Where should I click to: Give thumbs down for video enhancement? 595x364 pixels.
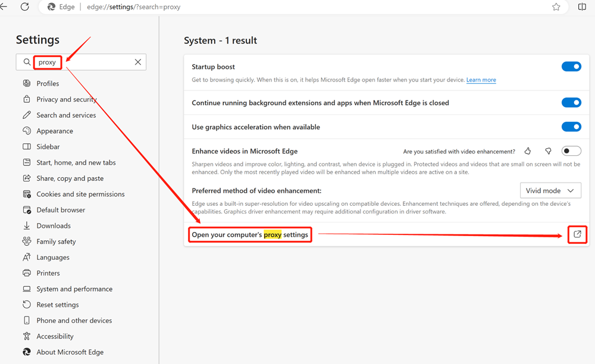(548, 151)
